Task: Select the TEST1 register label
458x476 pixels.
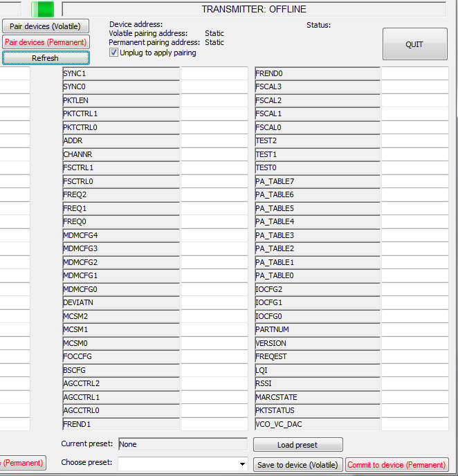Action: (318, 154)
